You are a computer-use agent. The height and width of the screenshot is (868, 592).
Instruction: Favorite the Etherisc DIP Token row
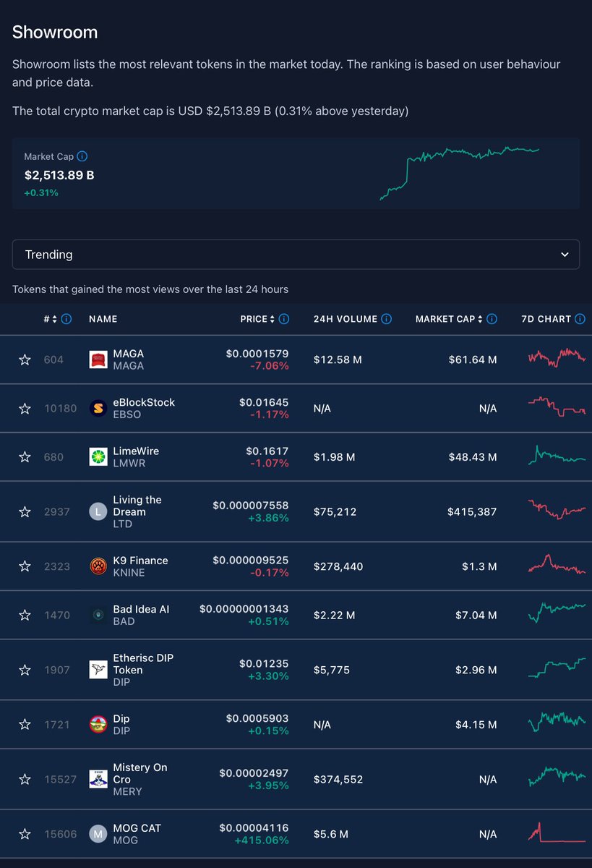(x=25, y=670)
